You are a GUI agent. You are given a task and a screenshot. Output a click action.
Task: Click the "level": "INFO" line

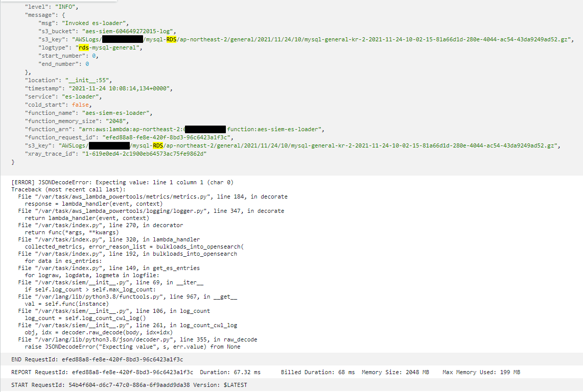[x=52, y=7]
